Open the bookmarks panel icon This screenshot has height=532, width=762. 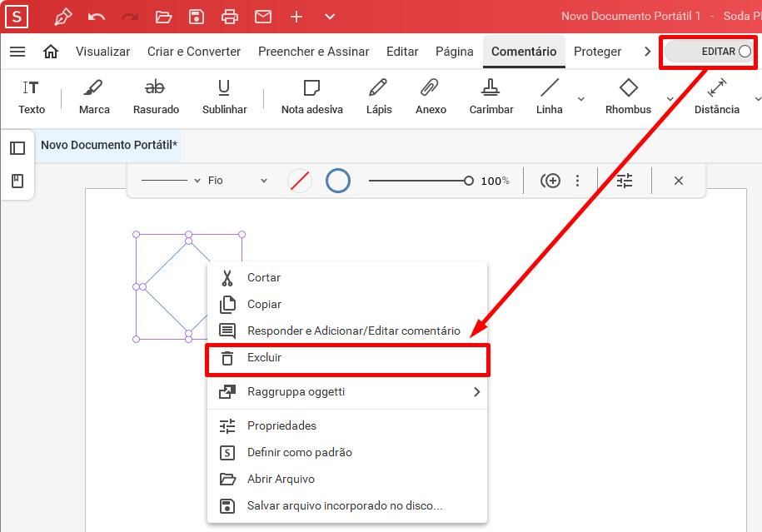[x=17, y=181]
